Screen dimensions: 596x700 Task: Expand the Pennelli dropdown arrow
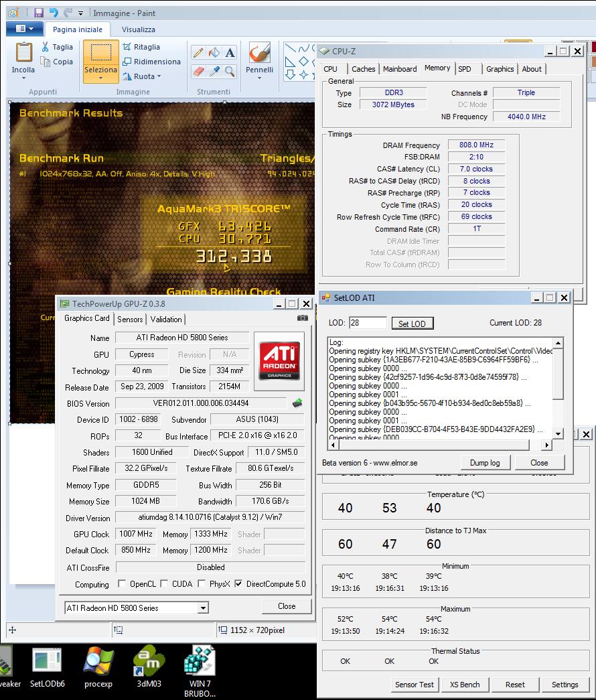(259, 78)
